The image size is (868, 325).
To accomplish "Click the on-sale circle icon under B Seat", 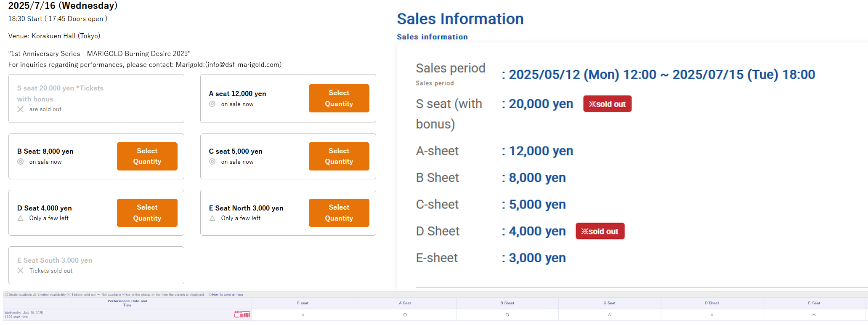I will click(x=20, y=162).
